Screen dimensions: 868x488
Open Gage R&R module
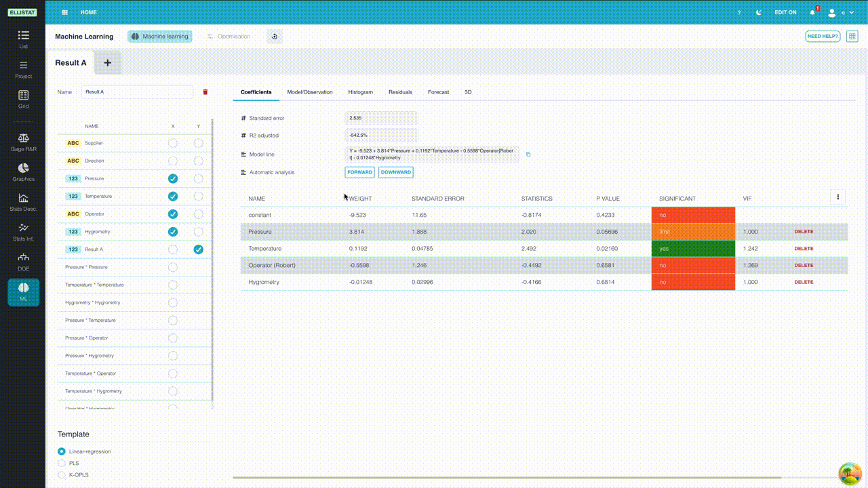coord(23,142)
